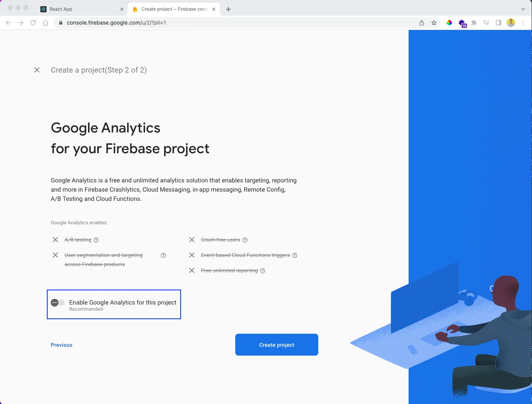Click the Event-based Cloud Functions triggers label
532x404 pixels.
click(246, 255)
